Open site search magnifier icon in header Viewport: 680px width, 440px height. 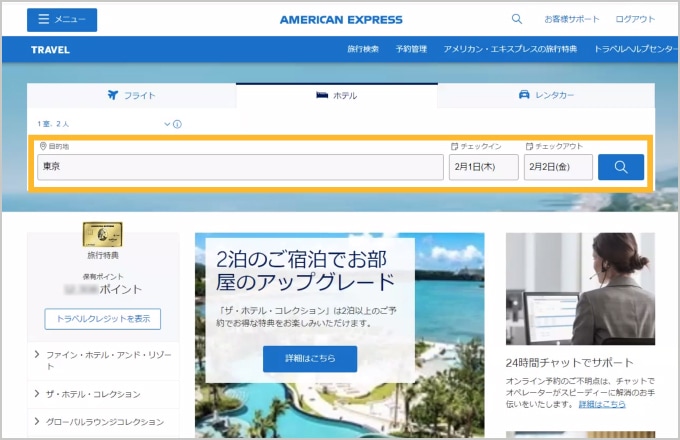517,19
